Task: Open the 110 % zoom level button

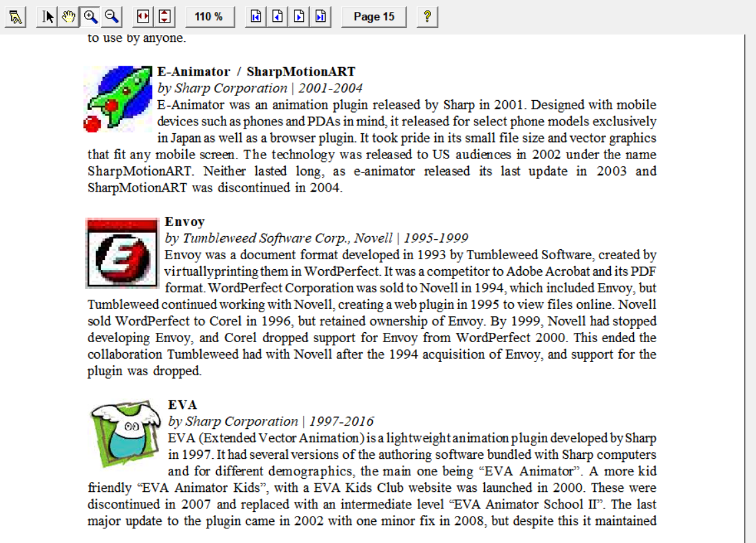Action: pyautogui.click(x=209, y=17)
